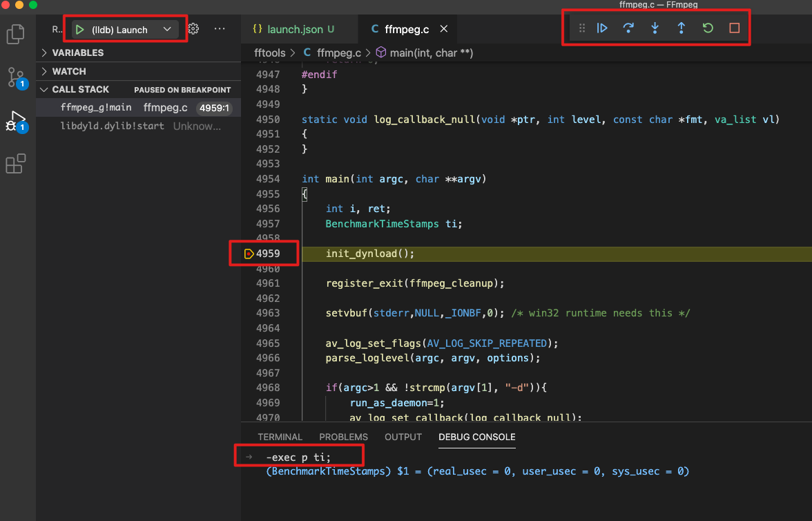Click the ffmpeg.c breadcrumb
Screen dimensions: 812x521
click(338, 53)
